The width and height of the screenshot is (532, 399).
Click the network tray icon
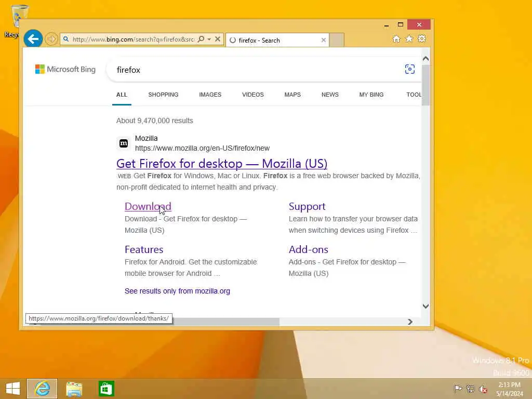coord(470,389)
